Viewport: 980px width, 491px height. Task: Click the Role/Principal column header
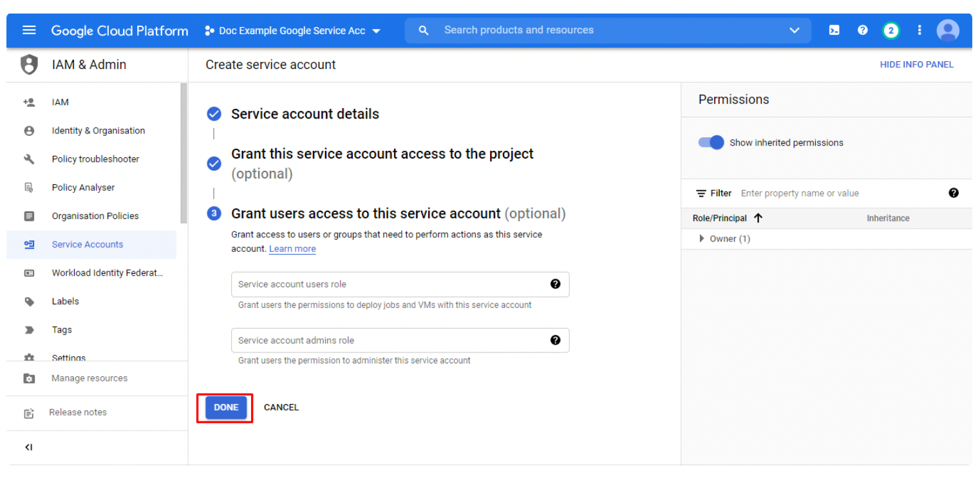coord(720,218)
